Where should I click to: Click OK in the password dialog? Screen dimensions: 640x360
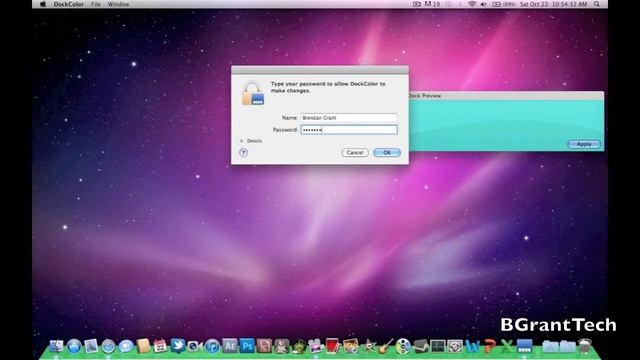(x=387, y=153)
